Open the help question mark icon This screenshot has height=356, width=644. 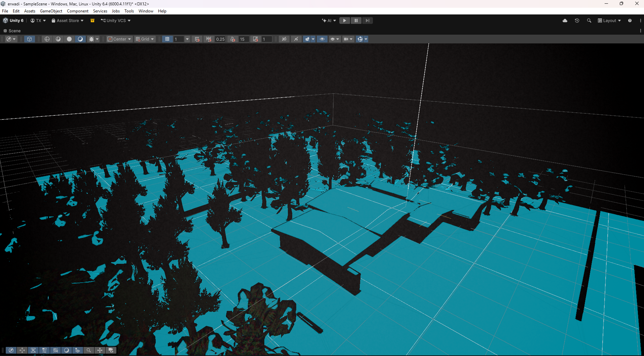tap(630, 21)
